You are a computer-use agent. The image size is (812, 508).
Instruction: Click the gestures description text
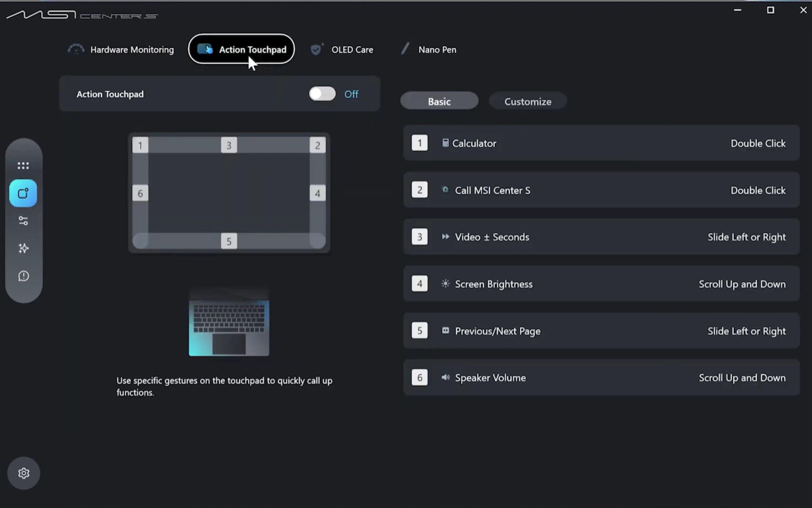point(224,386)
